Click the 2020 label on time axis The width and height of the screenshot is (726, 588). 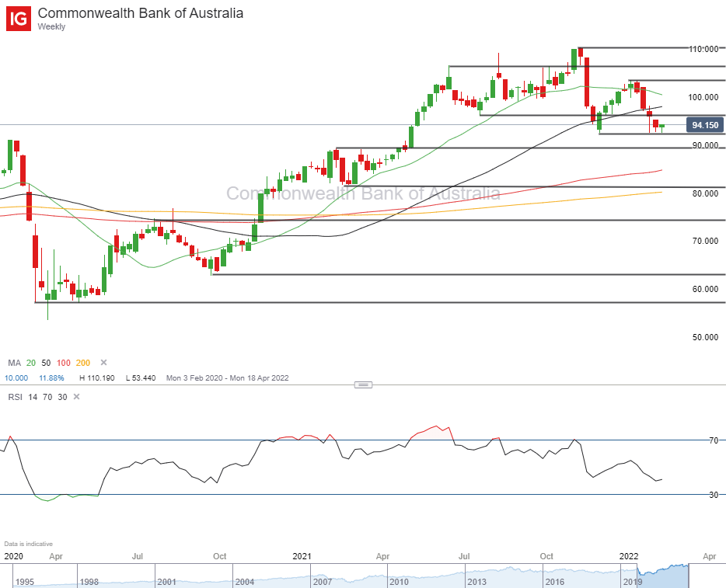(13, 556)
